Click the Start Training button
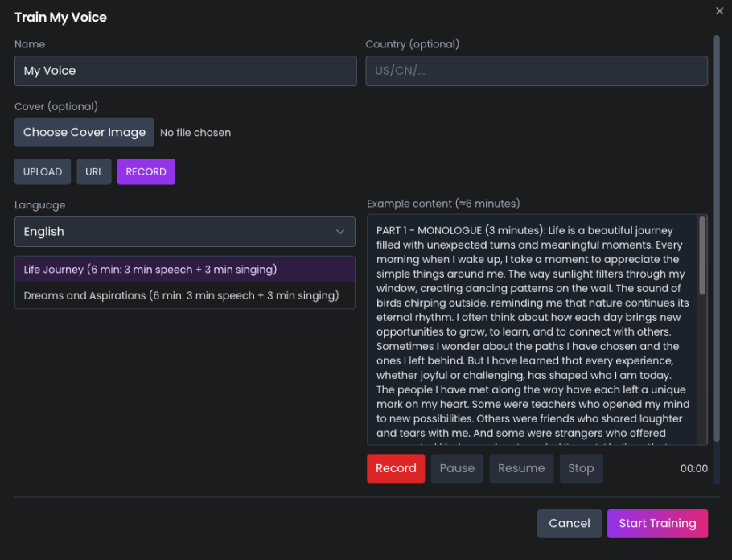Image resolution: width=732 pixels, height=560 pixels. pyautogui.click(x=657, y=523)
